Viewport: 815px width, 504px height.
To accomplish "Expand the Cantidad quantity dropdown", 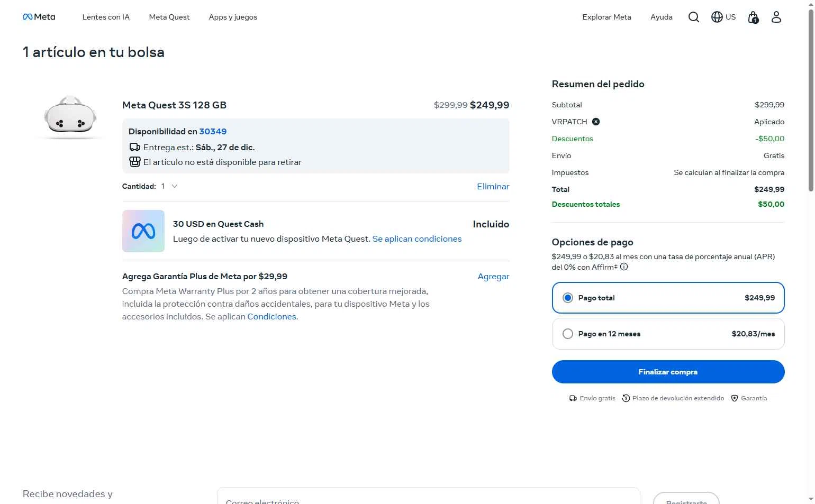I will 169,186.
